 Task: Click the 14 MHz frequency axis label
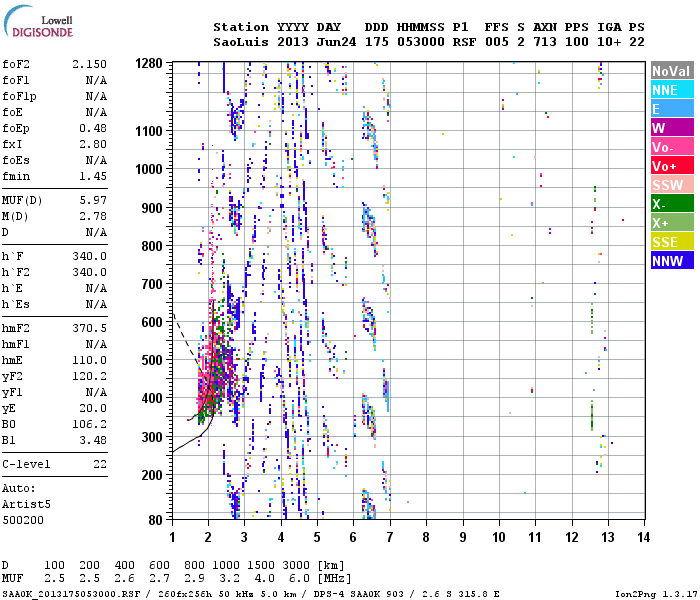coord(644,537)
